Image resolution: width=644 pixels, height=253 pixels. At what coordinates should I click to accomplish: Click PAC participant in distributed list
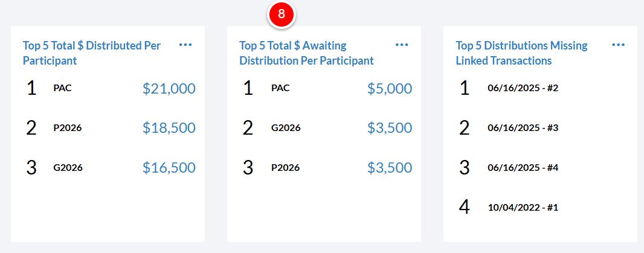coord(62,88)
